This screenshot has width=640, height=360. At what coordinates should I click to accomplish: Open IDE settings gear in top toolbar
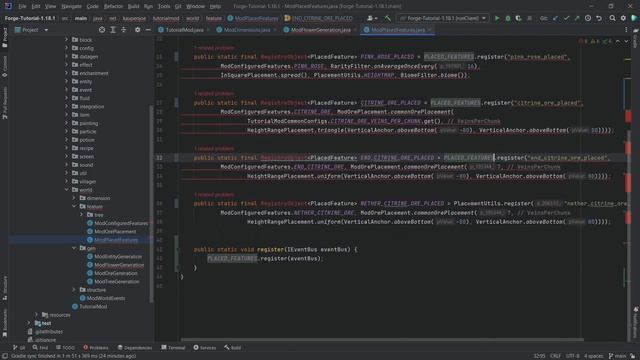623,18
